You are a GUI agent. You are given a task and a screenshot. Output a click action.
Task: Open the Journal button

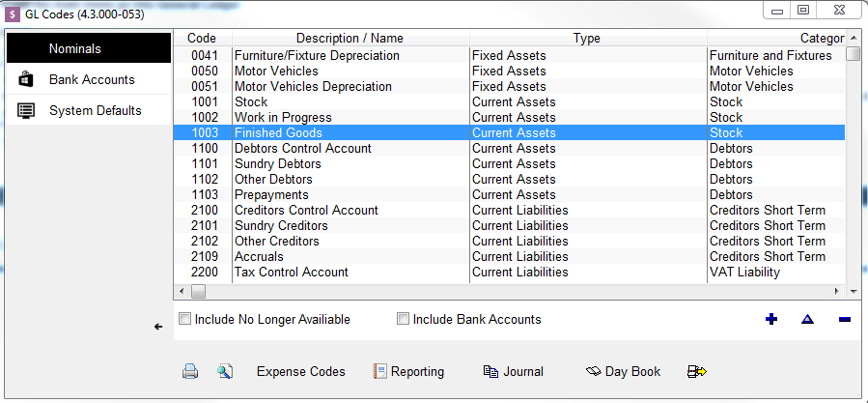(x=513, y=371)
